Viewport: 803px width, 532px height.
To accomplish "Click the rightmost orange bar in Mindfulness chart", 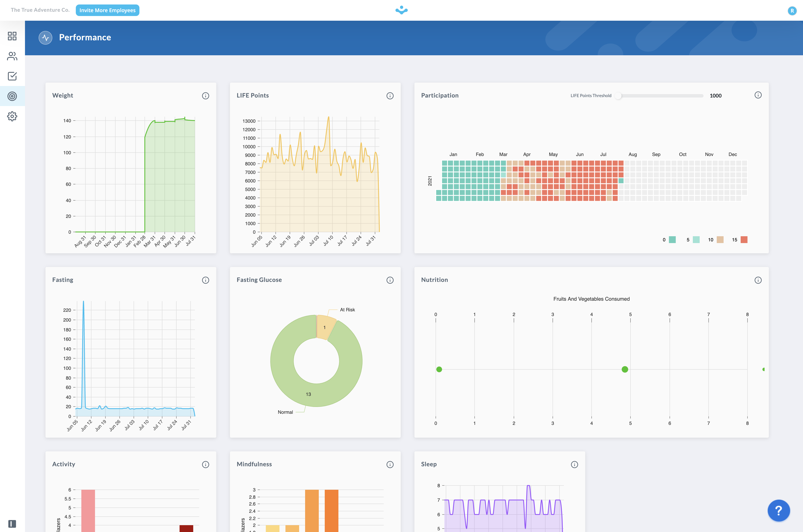I will click(332, 511).
